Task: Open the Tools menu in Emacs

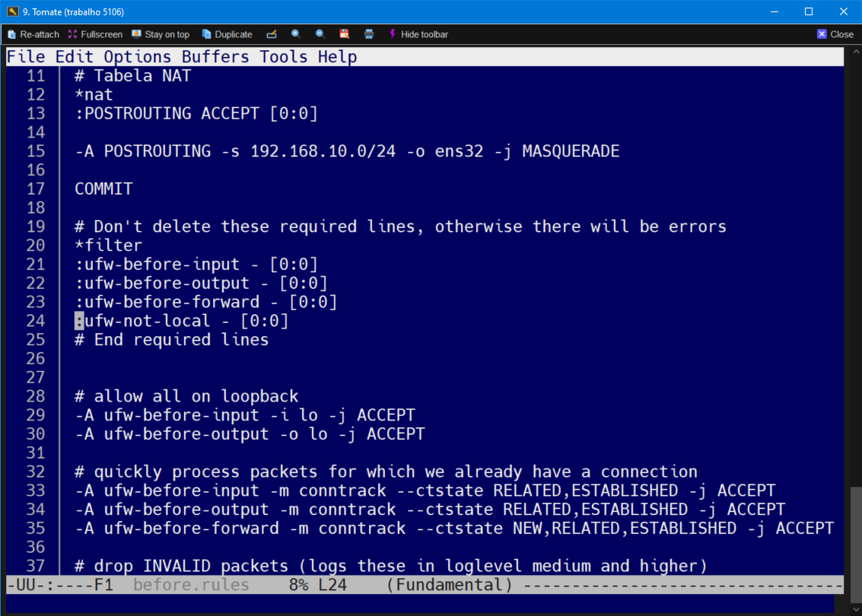Action: [283, 56]
